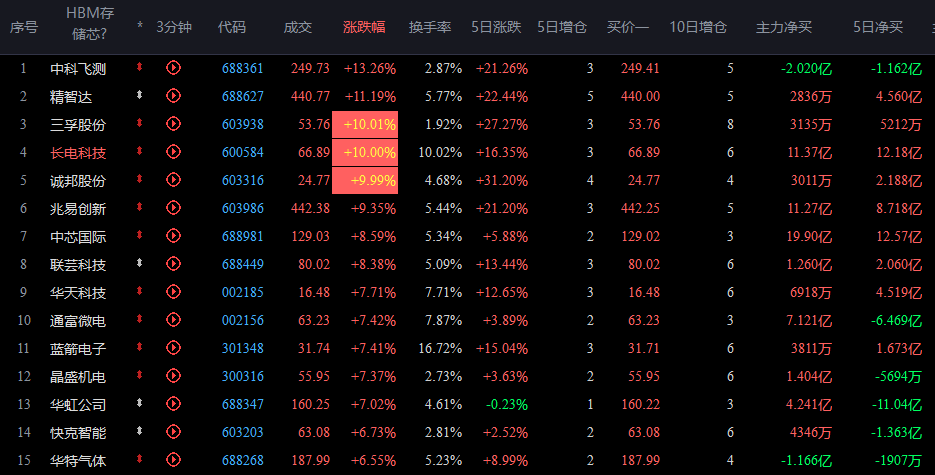This screenshot has height=475, width=935.
Task: Sort by the 涨跌幅 column header
Action: point(364,27)
